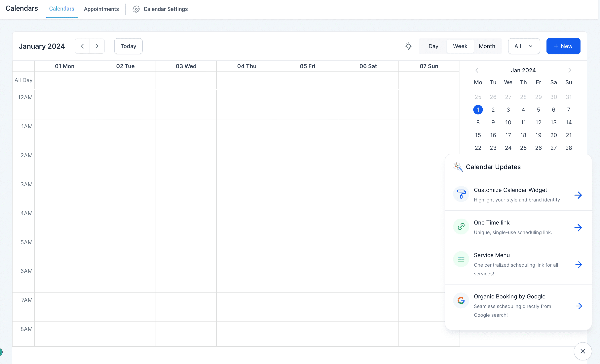Click the Google logo icon
This screenshot has height=364, width=600.
(461, 300)
